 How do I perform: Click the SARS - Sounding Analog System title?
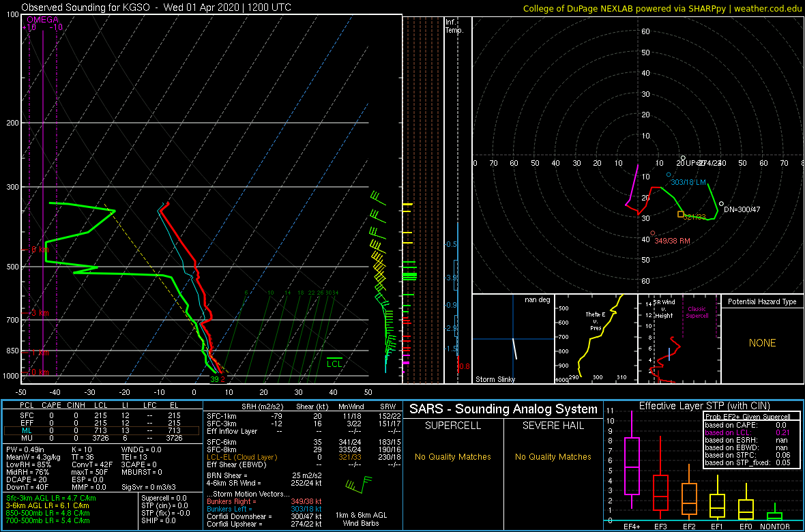coord(503,409)
